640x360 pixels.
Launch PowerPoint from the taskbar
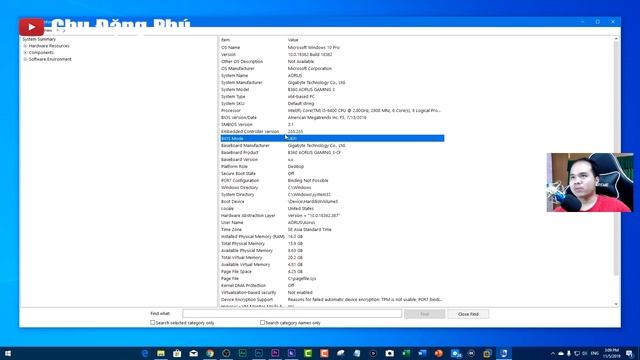click(x=438, y=353)
